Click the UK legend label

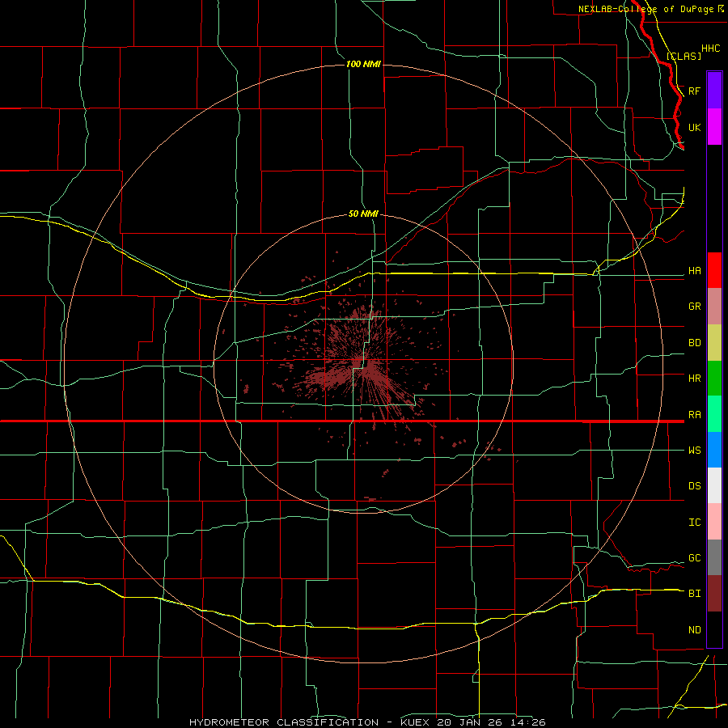[694, 127]
